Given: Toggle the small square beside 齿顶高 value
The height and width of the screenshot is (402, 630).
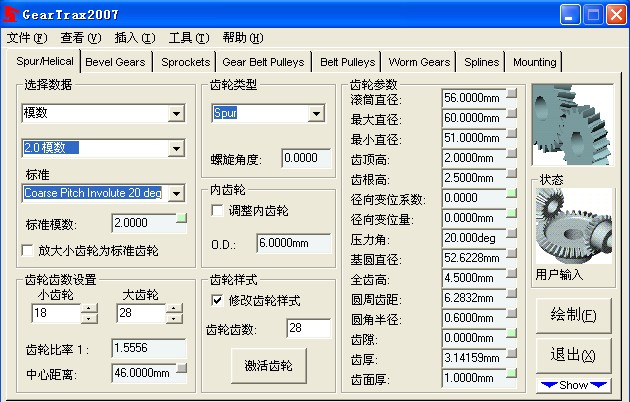Looking at the screenshot, I should (x=511, y=153).
